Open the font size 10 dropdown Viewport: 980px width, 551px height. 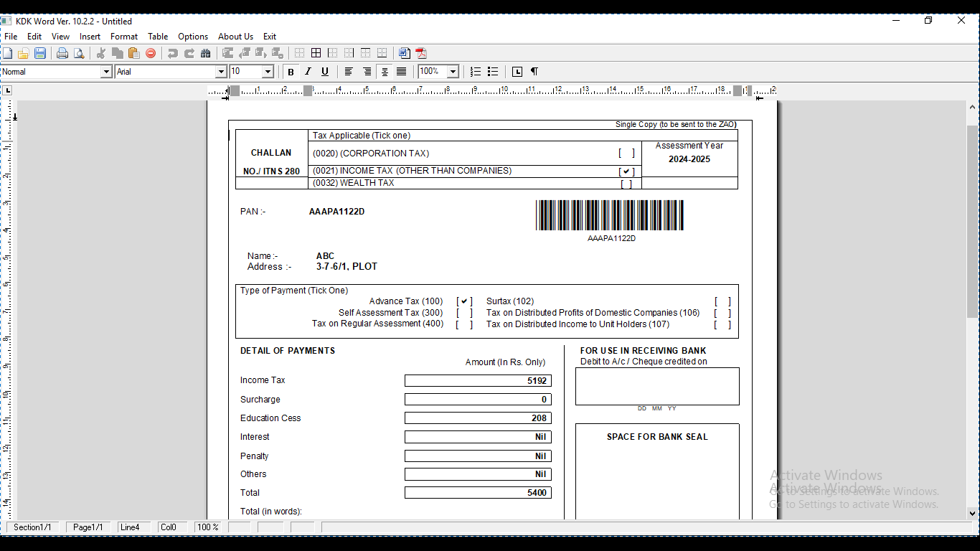click(x=268, y=72)
